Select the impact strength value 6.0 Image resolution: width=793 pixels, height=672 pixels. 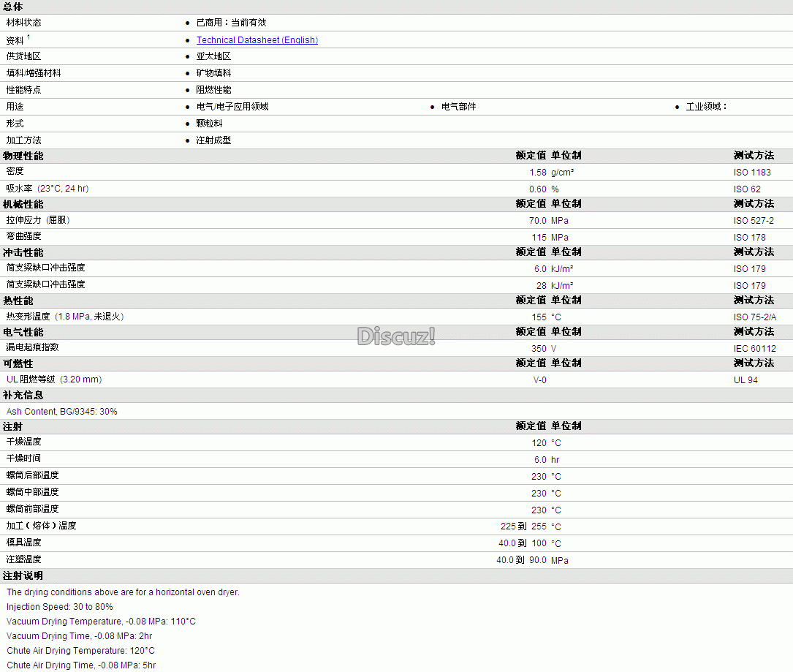[x=540, y=268]
